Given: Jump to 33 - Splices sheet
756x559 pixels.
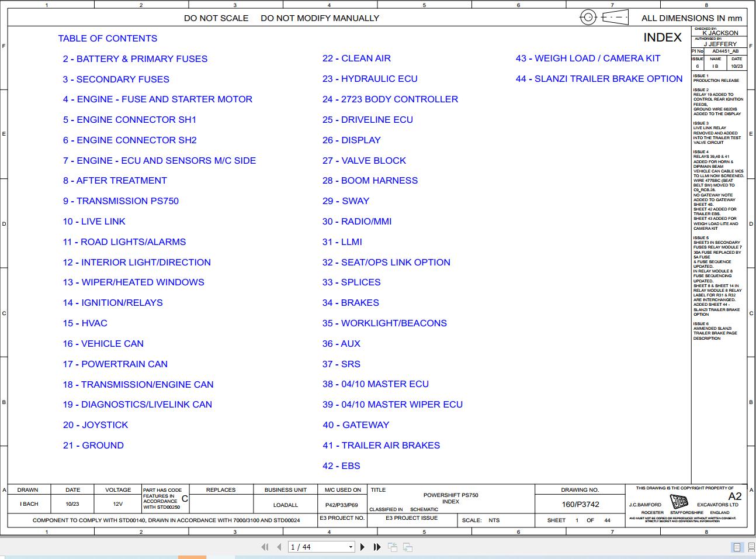Looking at the screenshot, I should tap(351, 282).
